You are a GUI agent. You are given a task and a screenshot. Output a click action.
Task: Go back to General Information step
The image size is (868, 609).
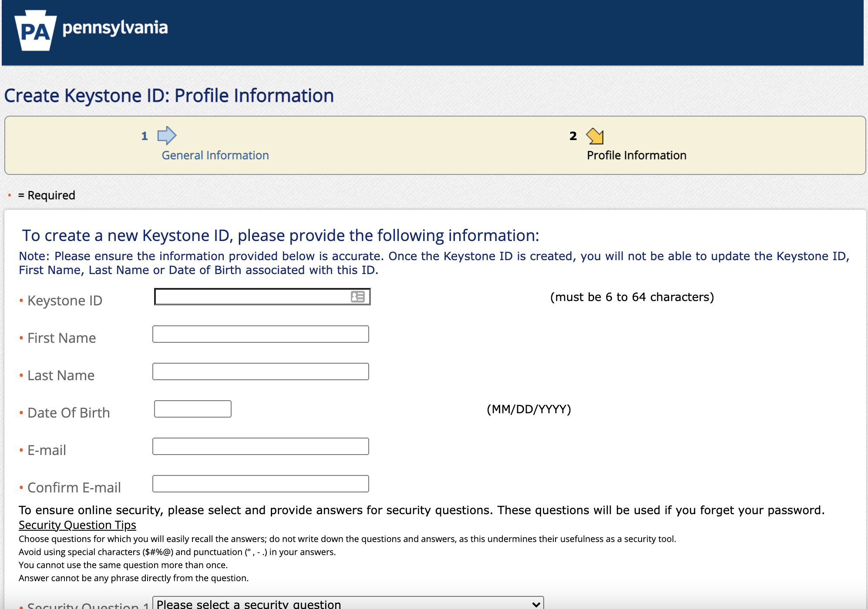215,155
